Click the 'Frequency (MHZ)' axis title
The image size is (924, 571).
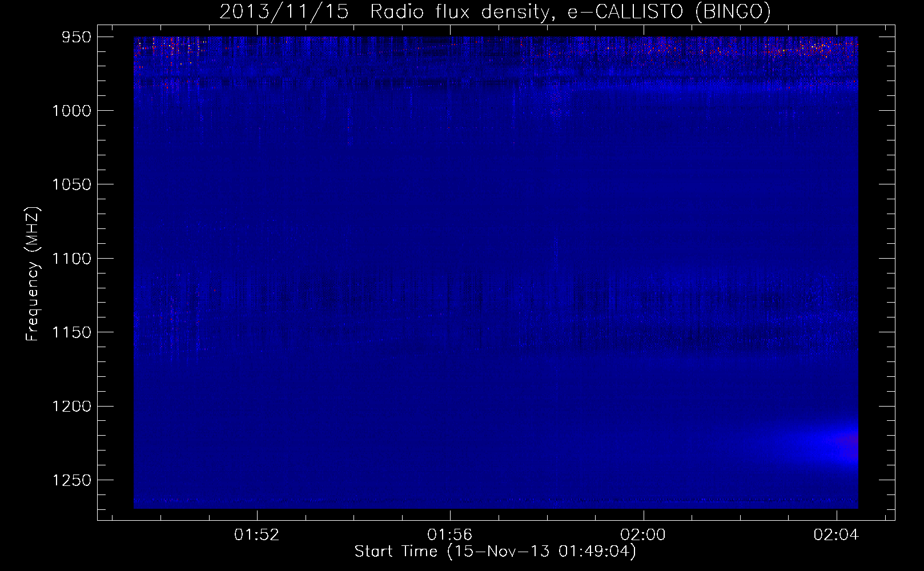point(33,274)
